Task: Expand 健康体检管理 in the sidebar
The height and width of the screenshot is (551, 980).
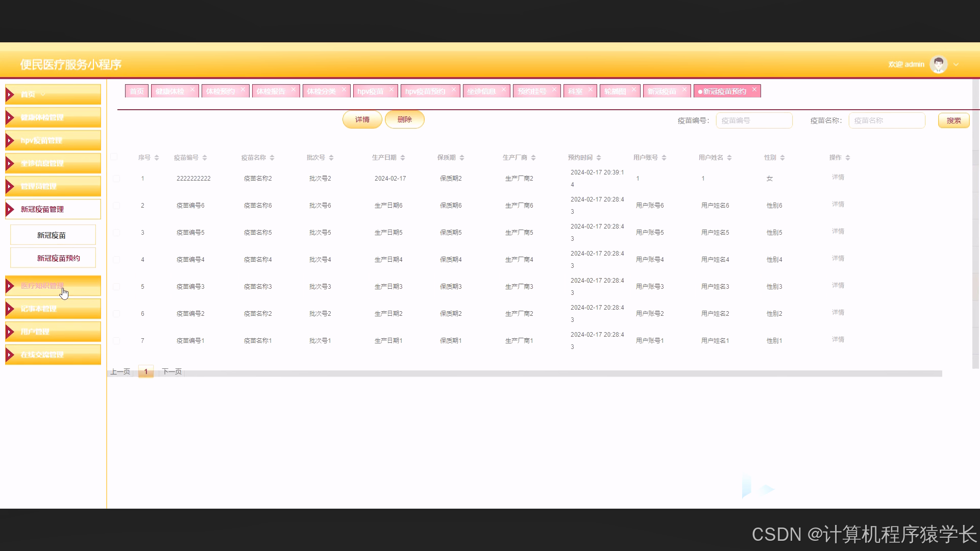Action: pyautogui.click(x=53, y=117)
